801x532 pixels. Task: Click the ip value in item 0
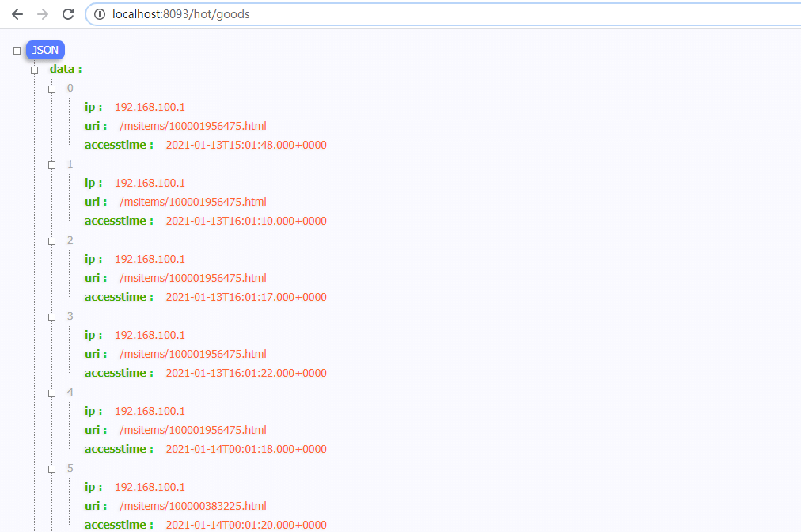(x=150, y=107)
